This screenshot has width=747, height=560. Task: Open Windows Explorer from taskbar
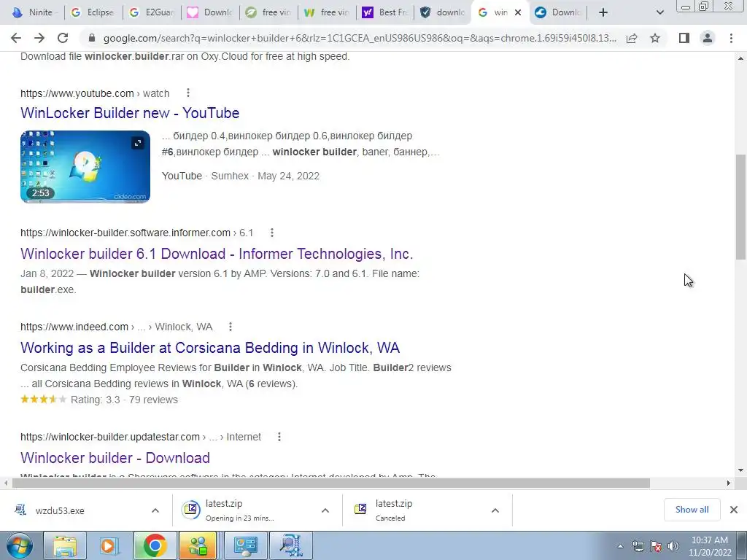[65, 545]
